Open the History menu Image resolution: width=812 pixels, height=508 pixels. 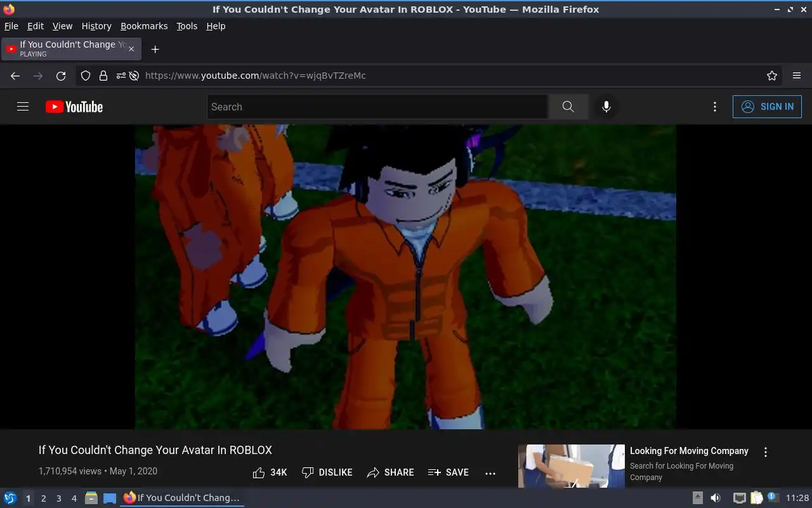click(x=96, y=26)
